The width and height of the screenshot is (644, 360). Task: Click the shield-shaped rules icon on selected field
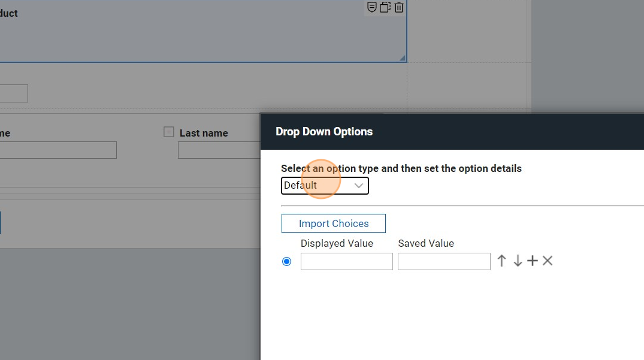(371, 7)
